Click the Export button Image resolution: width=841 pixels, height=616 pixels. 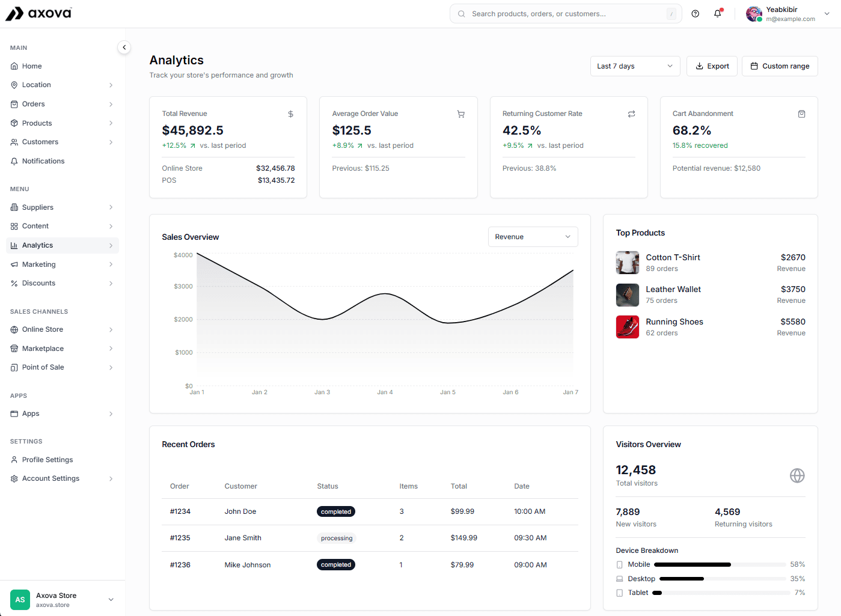tap(712, 66)
